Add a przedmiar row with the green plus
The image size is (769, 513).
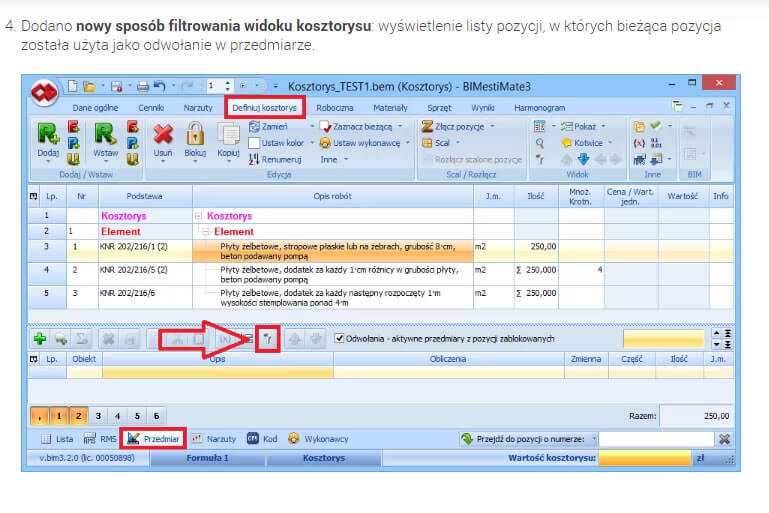(x=40, y=338)
